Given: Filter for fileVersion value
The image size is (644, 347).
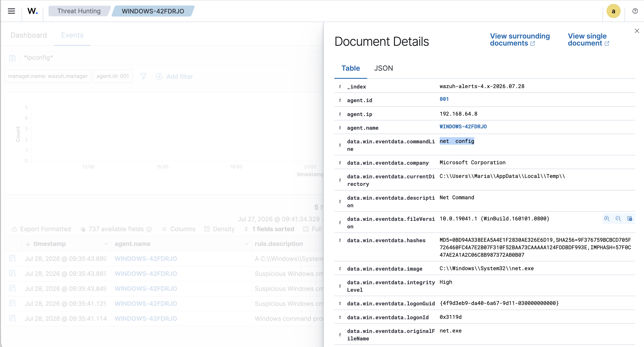Looking at the screenshot, I should tap(607, 219).
